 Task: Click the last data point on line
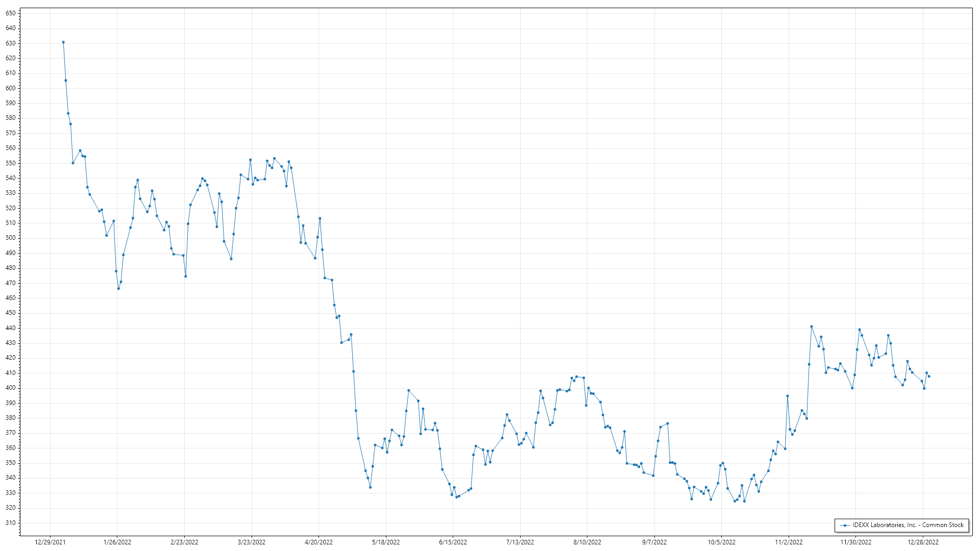pos(929,377)
